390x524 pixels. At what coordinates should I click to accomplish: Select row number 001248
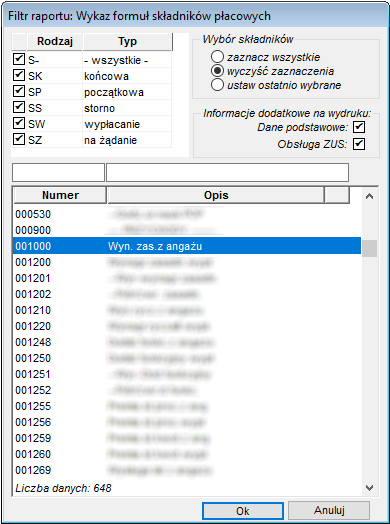[x=187, y=343]
